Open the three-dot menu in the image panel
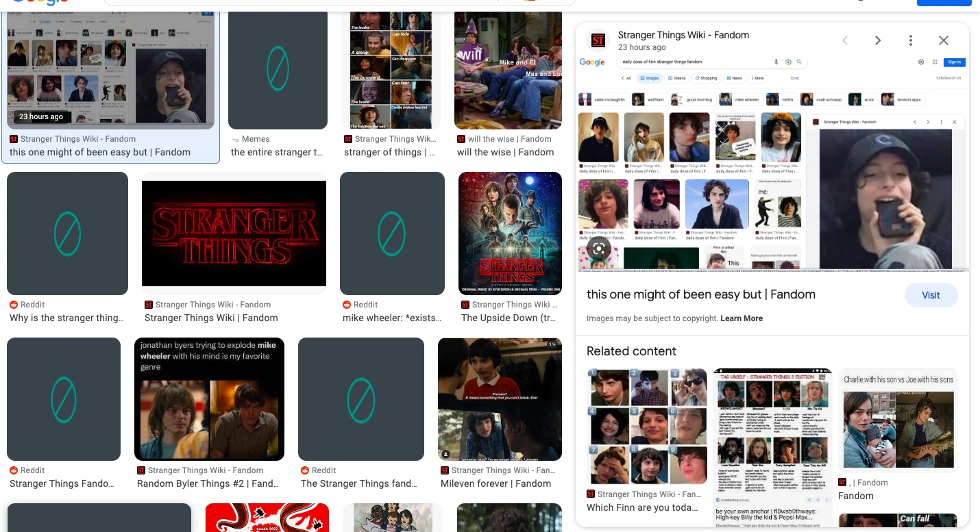The height and width of the screenshot is (532, 980). click(x=911, y=40)
